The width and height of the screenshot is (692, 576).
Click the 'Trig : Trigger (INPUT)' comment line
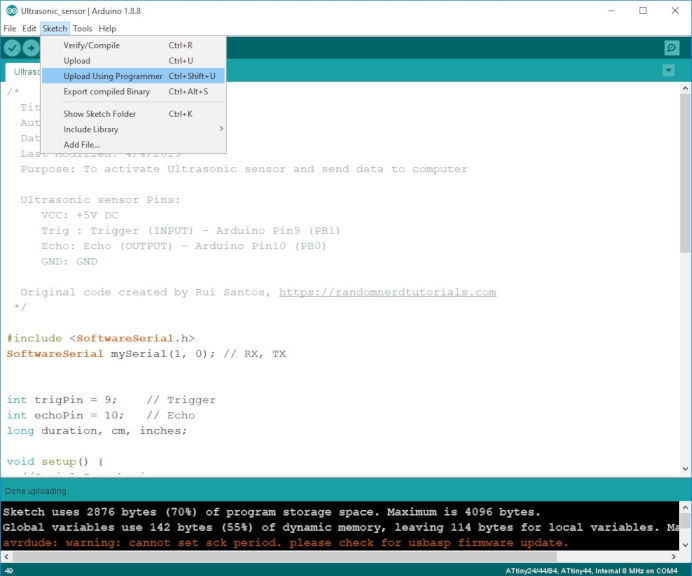point(191,230)
